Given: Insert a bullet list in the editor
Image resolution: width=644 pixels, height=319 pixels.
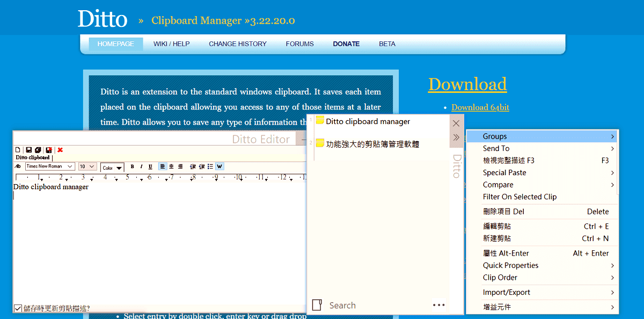Looking at the screenshot, I should (210, 166).
